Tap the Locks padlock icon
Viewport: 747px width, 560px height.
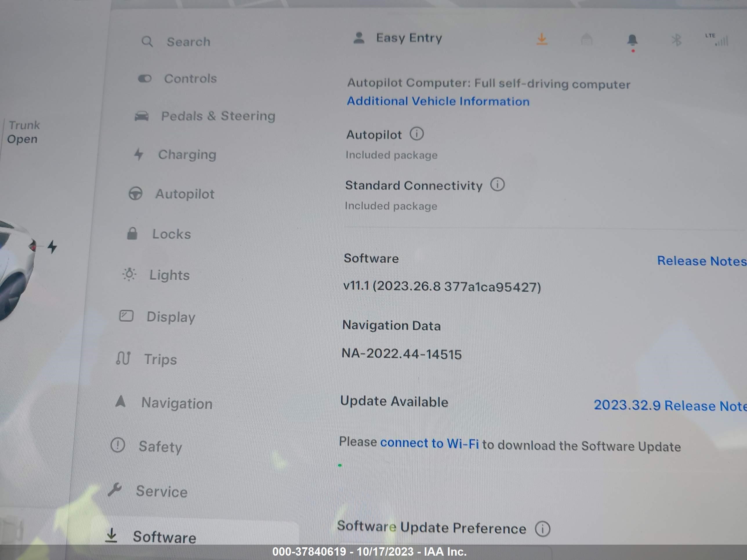[132, 234]
